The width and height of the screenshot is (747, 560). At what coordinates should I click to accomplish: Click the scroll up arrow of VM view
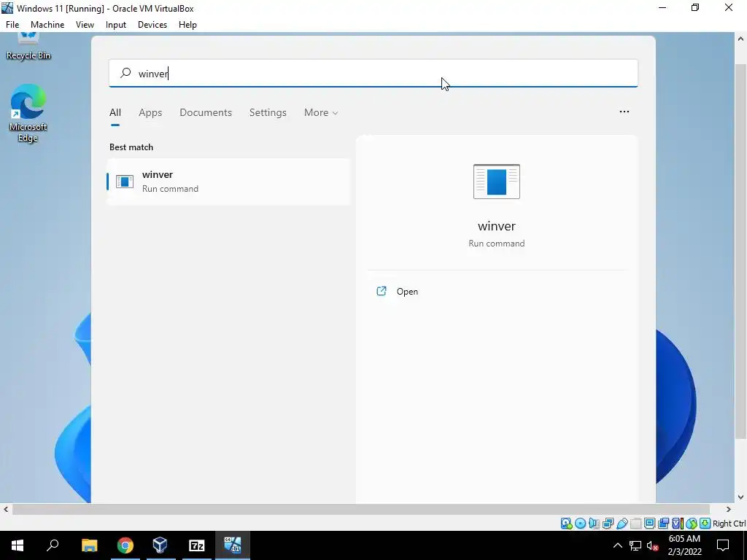(741, 39)
